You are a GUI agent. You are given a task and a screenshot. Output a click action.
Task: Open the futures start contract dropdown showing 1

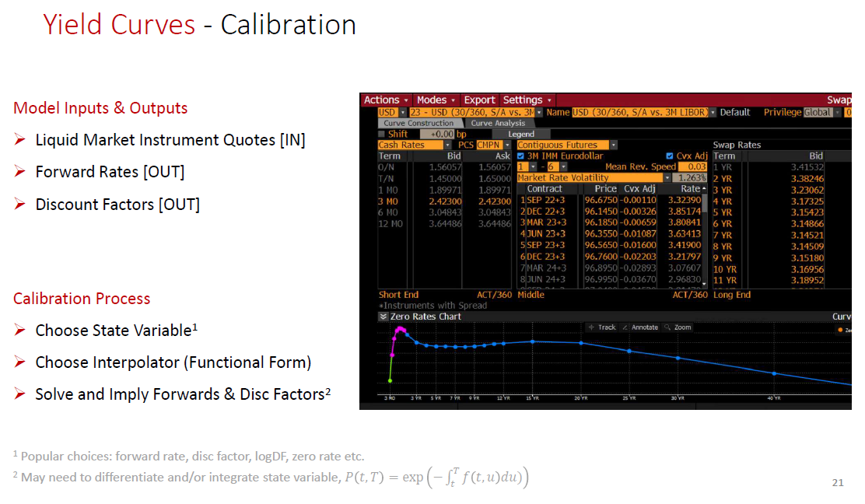tap(533, 166)
